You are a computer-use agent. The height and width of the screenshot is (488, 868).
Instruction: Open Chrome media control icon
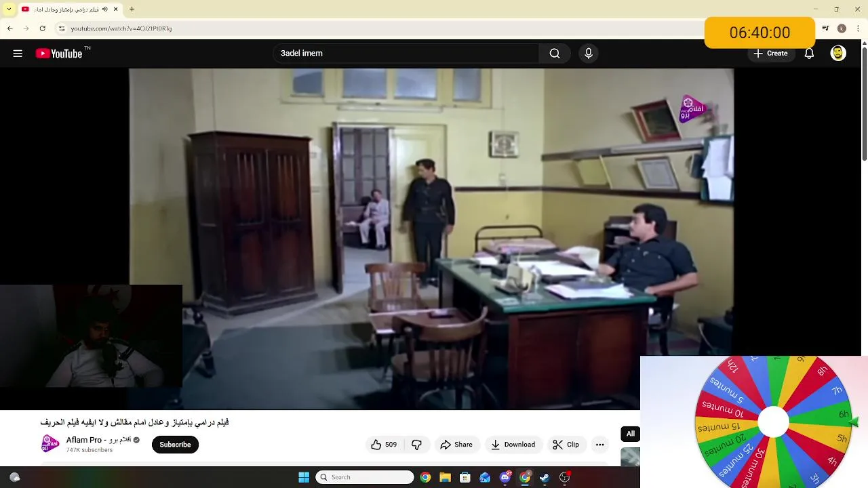pos(825,28)
